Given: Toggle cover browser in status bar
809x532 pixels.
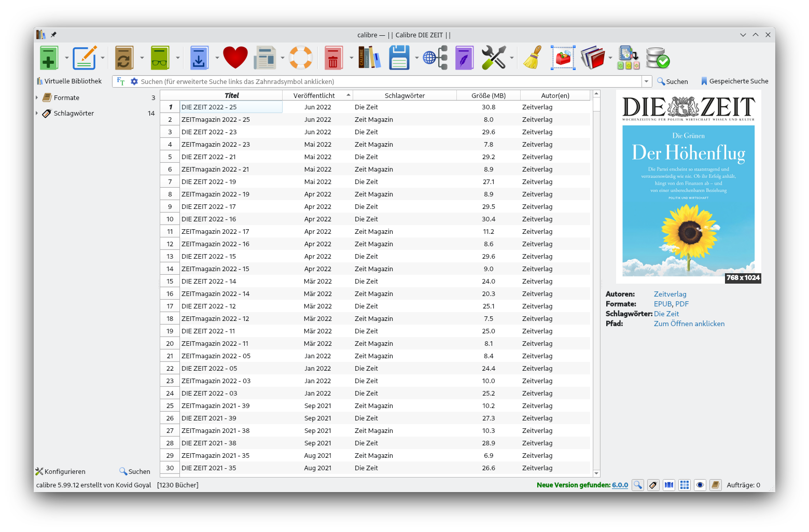Looking at the screenshot, I should click(669, 485).
